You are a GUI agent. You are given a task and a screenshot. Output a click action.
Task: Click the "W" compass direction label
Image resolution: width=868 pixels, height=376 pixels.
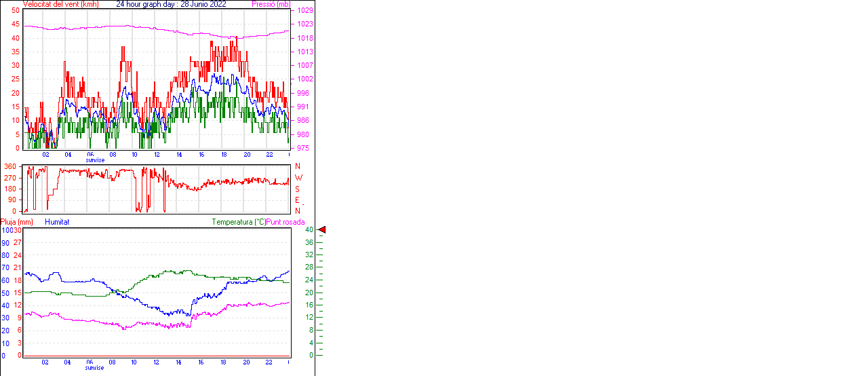(x=298, y=178)
